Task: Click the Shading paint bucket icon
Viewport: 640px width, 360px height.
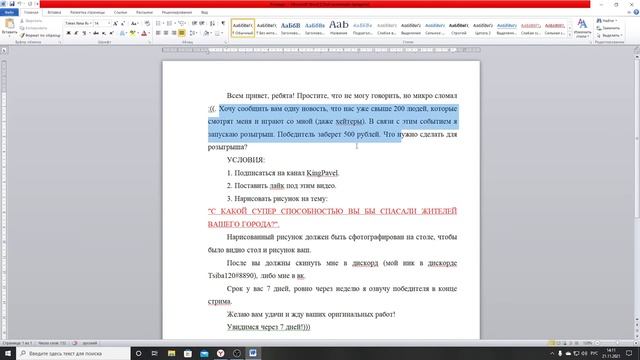Action: click(207, 33)
